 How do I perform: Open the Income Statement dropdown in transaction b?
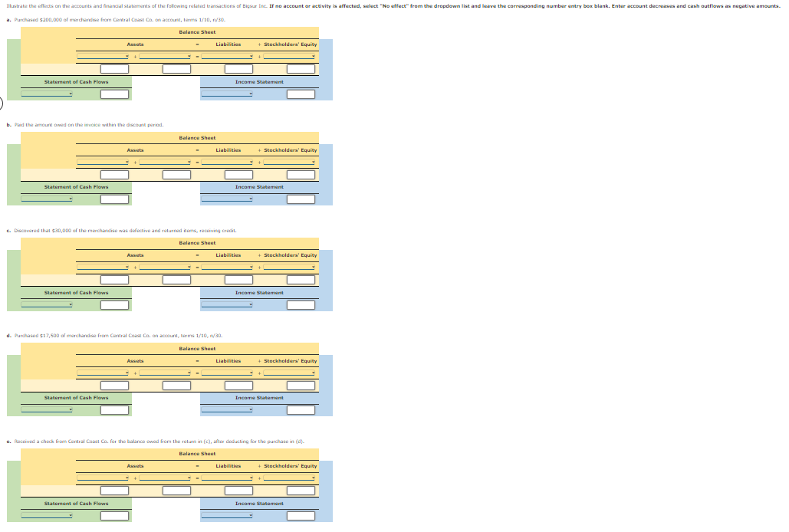(226, 198)
